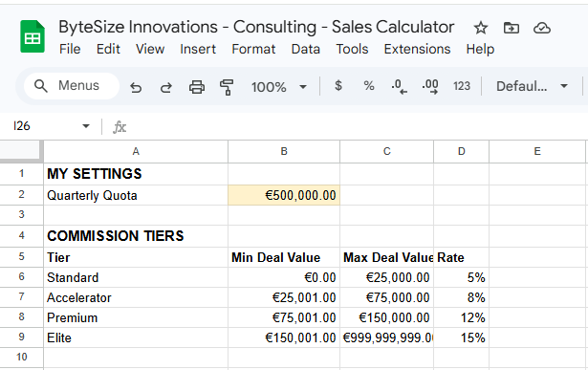Decrease decimal places
The image size is (588, 370).
click(400, 87)
